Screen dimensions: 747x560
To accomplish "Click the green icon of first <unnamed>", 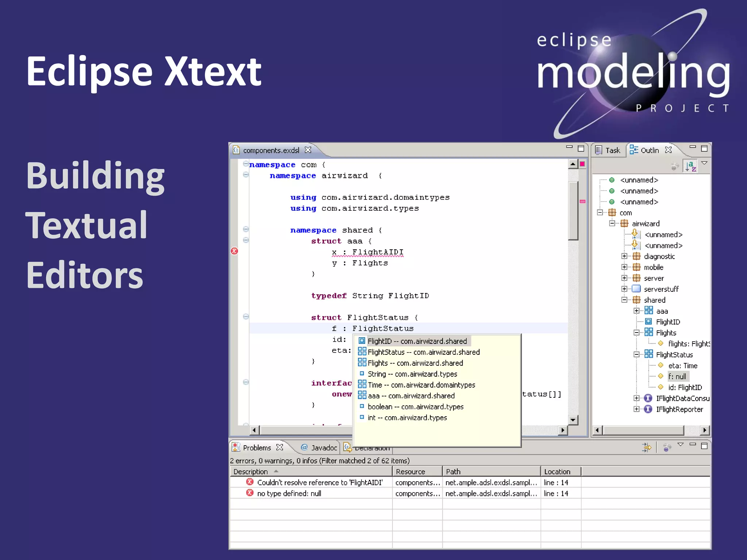I will click(612, 180).
